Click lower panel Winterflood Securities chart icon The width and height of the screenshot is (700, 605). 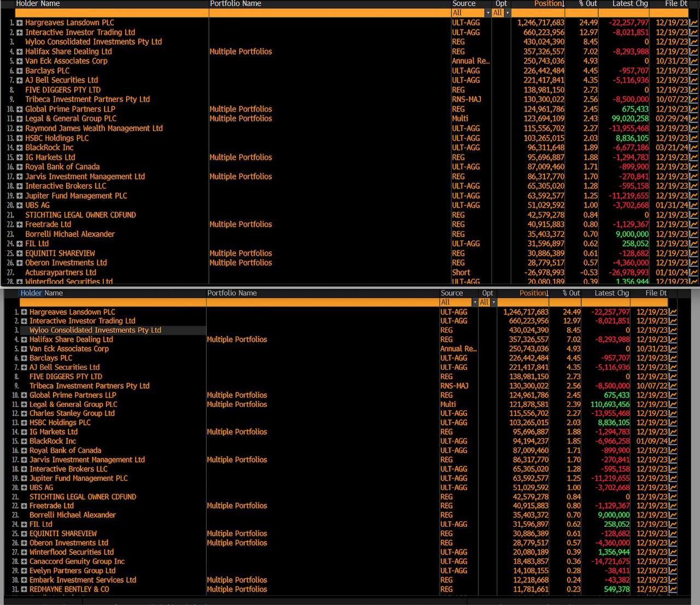pos(673,552)
